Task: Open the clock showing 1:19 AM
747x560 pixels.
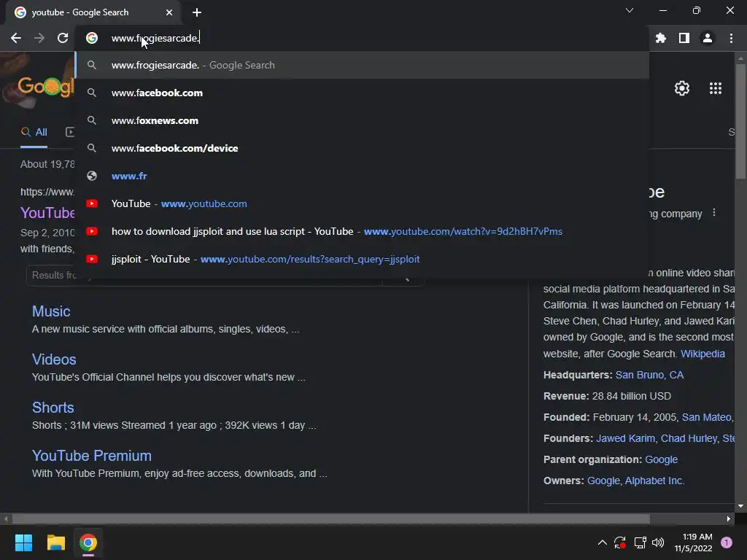Action: 693,542
